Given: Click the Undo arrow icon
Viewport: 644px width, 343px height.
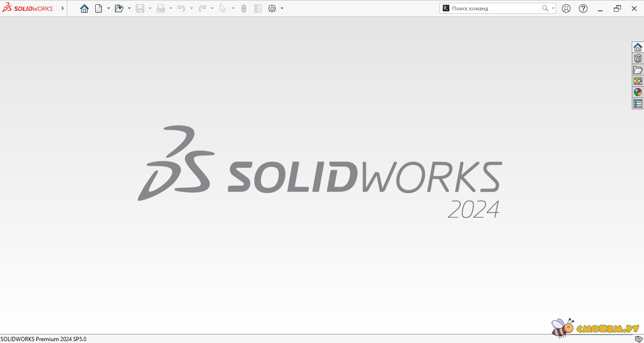Looking at the screenshot, I should (182, 8).
